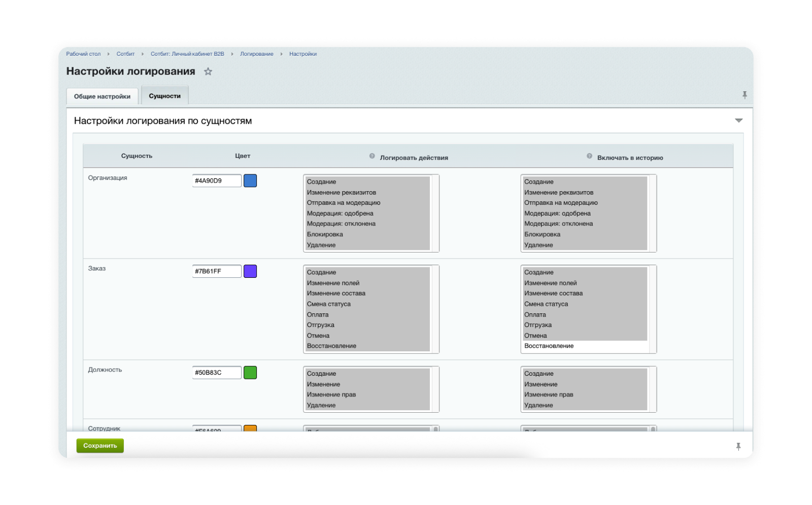The width and height of the screenshot is (812, 505).
Task: Open 'Сотбит: Личный кабинет B2B' breadcrumb
Action: pos(187,54)
